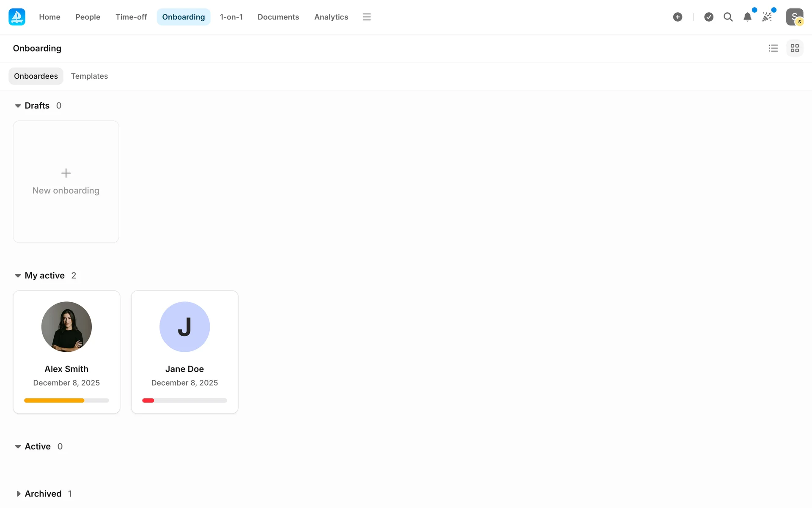The image size is (812, 508).
Task: Switch to the Templates tab
Action: pyautogui.click(x=89, y=76)
